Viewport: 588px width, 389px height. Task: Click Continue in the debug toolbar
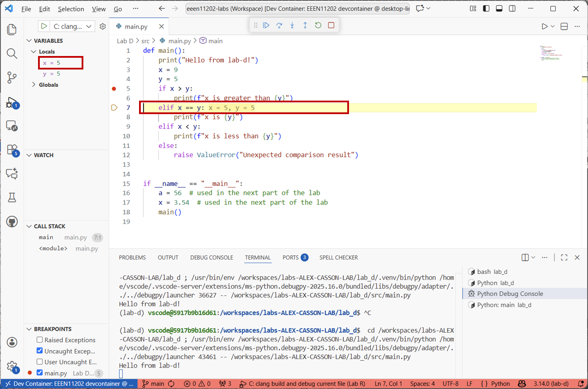point(266,25)
